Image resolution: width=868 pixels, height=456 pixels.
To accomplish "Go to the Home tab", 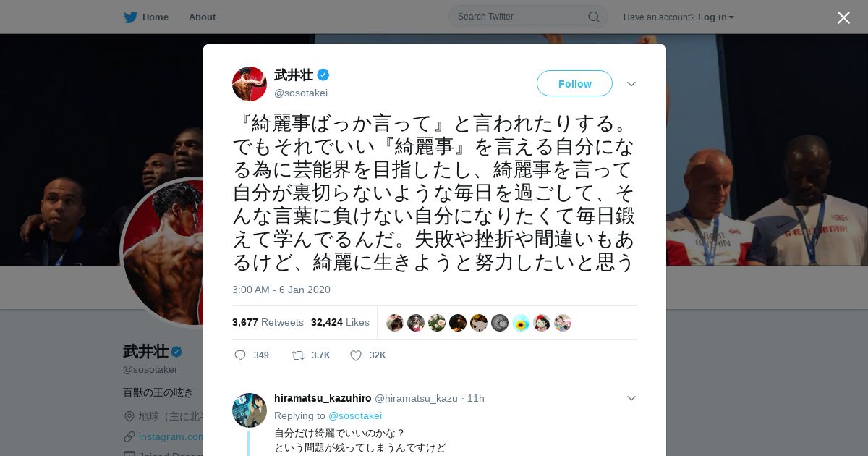I will pyautogui.click(x=156, y=17).
